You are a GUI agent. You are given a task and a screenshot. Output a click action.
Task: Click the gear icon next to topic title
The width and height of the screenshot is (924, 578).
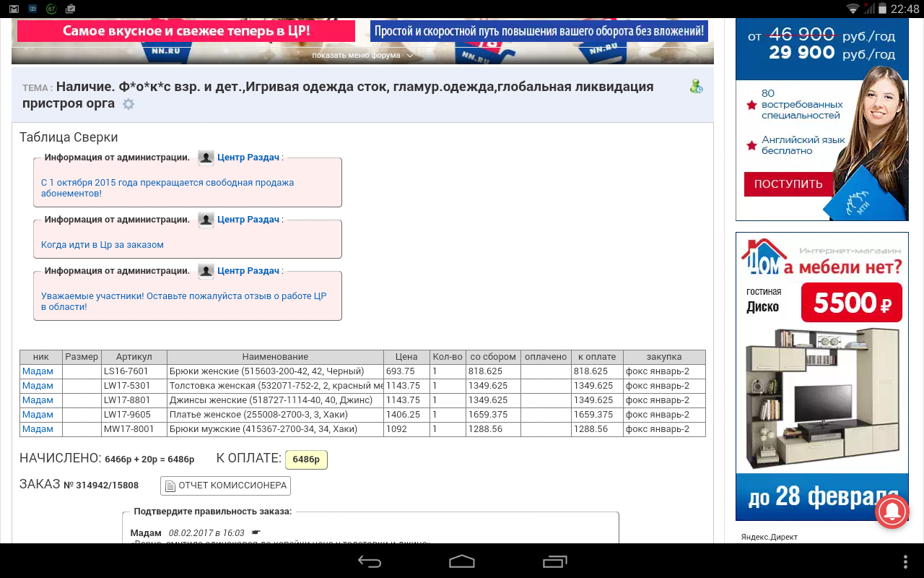[128, 104]
